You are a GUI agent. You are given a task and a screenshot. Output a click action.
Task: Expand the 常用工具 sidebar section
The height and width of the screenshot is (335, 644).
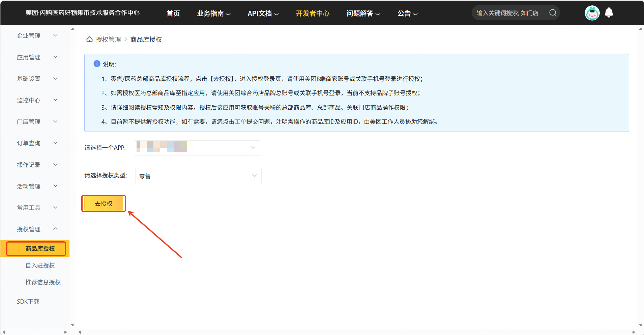[x=37, y=207]
